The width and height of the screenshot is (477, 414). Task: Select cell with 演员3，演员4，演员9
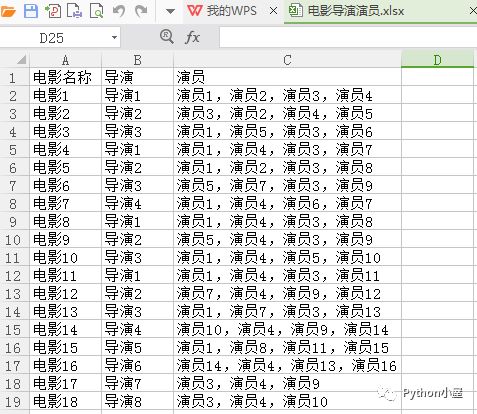[x=287, y=384]
